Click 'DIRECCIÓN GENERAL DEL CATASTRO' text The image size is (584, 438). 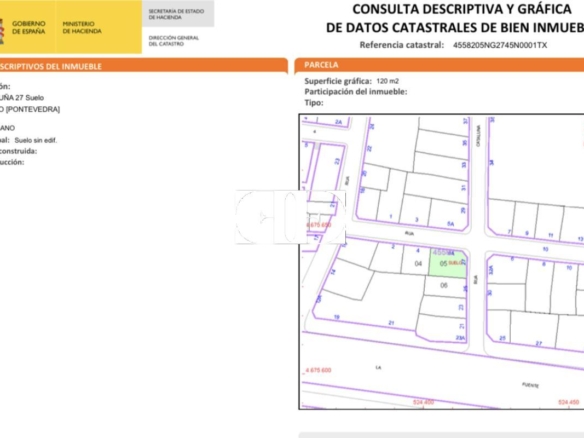tap(174, 41)
